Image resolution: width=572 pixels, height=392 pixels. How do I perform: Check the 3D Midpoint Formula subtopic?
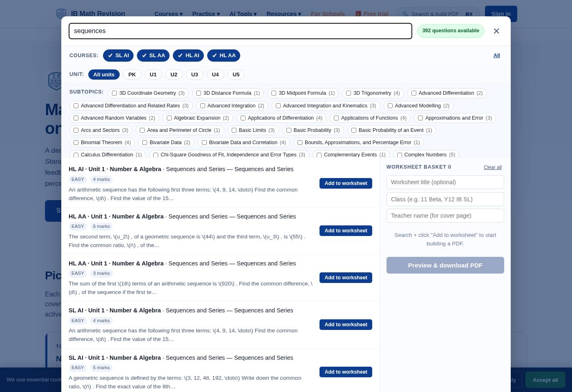(274, 93)
